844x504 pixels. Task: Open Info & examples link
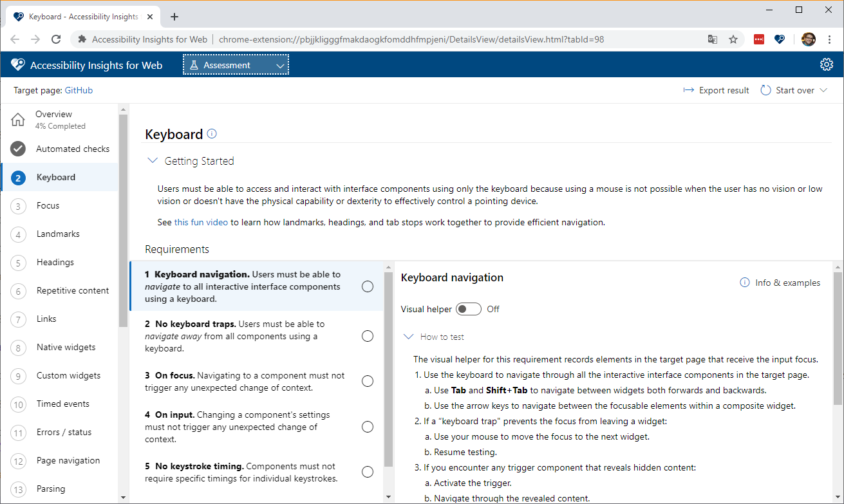(780, 283)
